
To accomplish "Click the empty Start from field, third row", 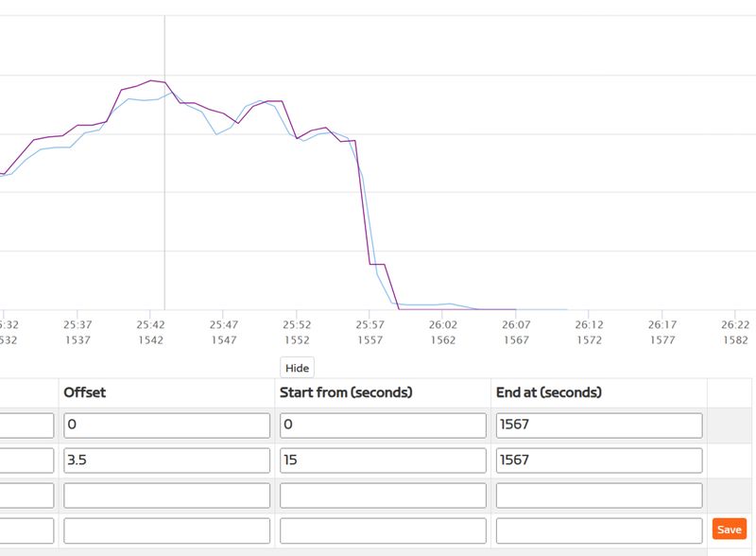I will click(x=383, y=495).
